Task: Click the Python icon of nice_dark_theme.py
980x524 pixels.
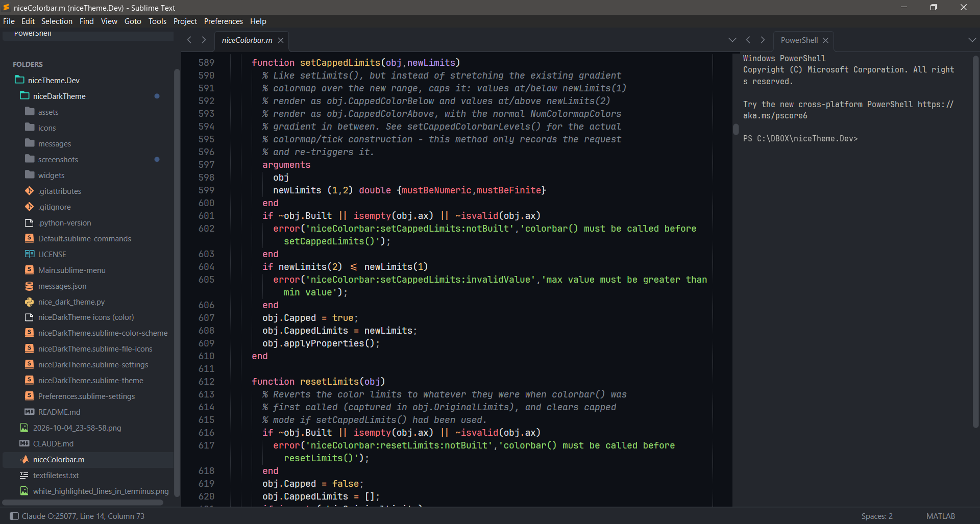Action: click(30, 302)
